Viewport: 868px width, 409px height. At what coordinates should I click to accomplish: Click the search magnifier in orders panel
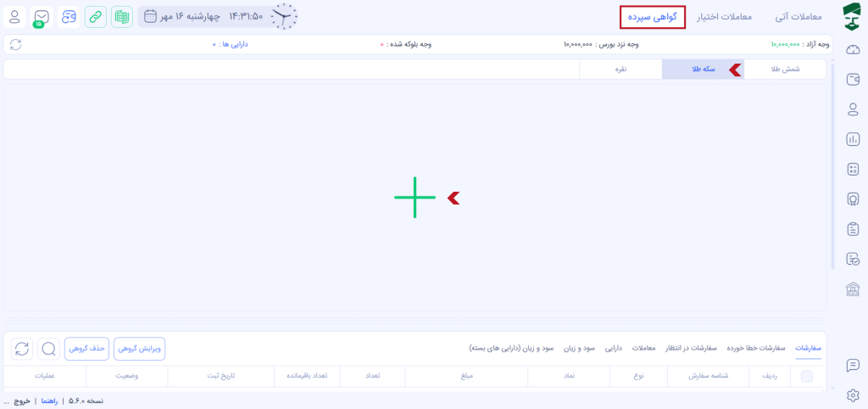(48, 348)
